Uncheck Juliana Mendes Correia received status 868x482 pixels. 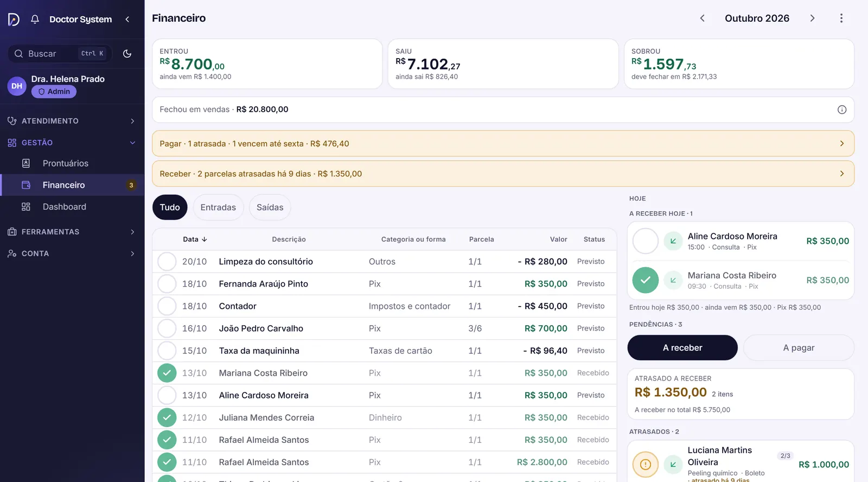pos(167,417)
